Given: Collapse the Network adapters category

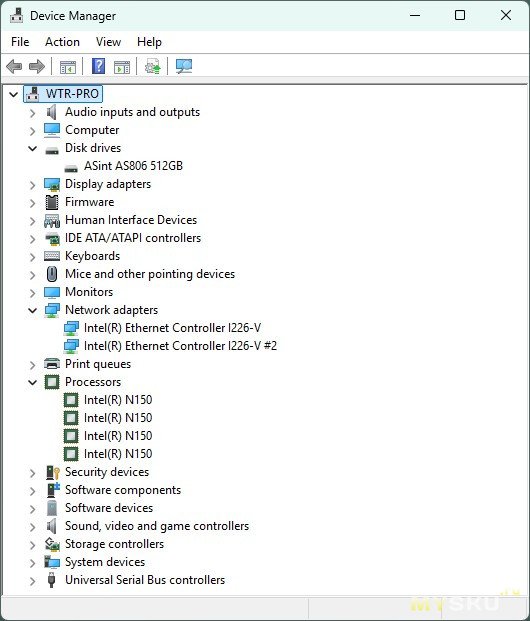Looking at the screenshot, I should point(32,310).
